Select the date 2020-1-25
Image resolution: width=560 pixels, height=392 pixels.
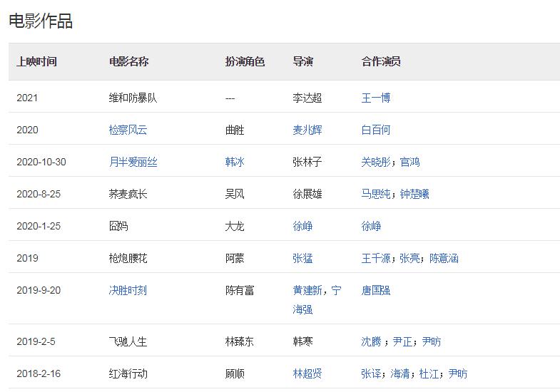click(x=39, y=226)
